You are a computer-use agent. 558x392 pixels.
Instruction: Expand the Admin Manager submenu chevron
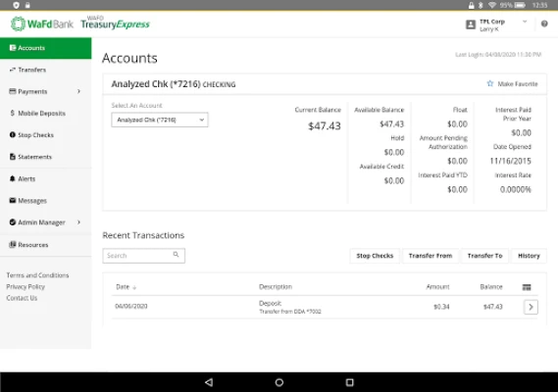tap(78, 222)
